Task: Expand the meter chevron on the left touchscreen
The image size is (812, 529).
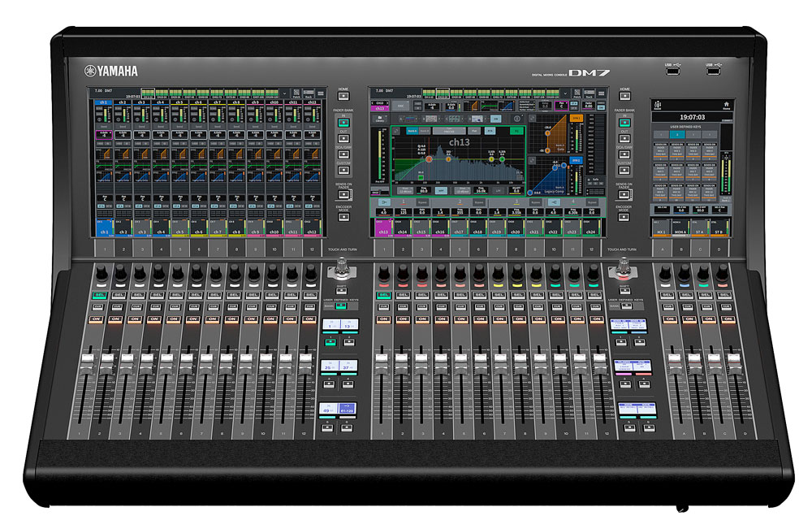Action: 284,93
